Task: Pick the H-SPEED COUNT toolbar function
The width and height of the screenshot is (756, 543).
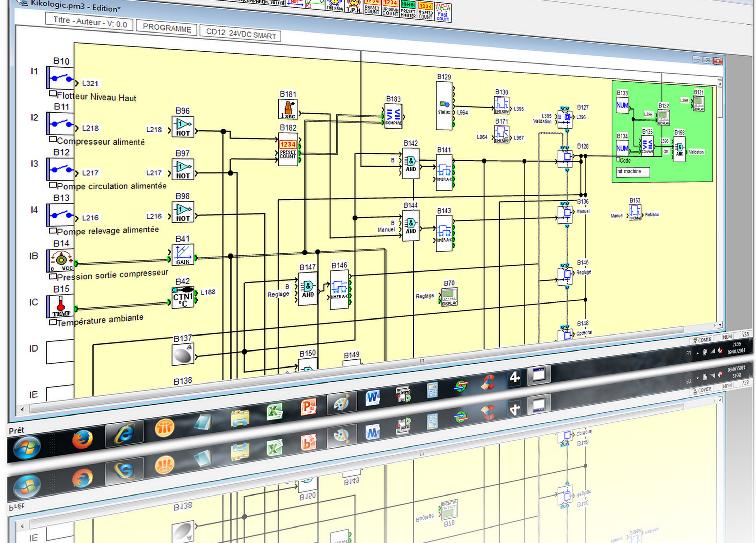Action: pos(426,11)
